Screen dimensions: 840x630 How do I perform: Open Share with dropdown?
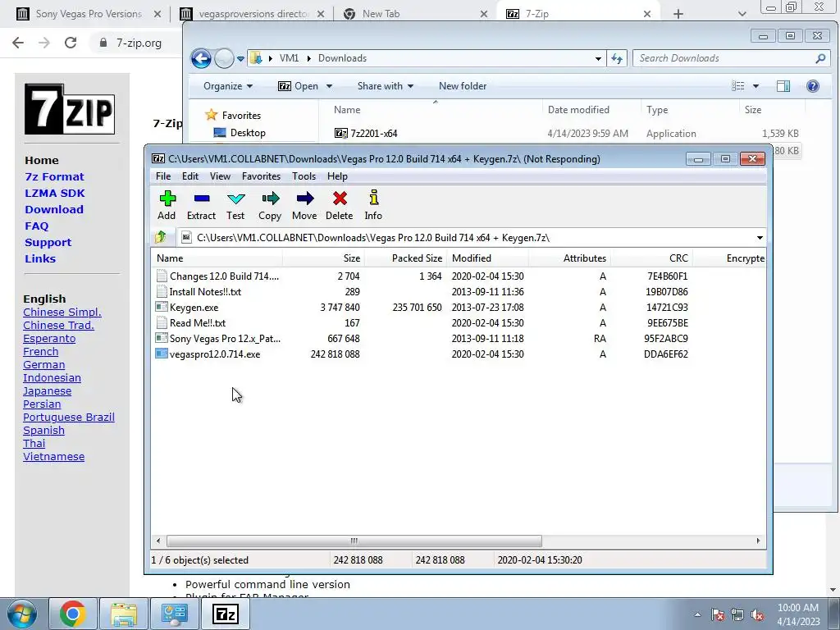coord(386,85)
